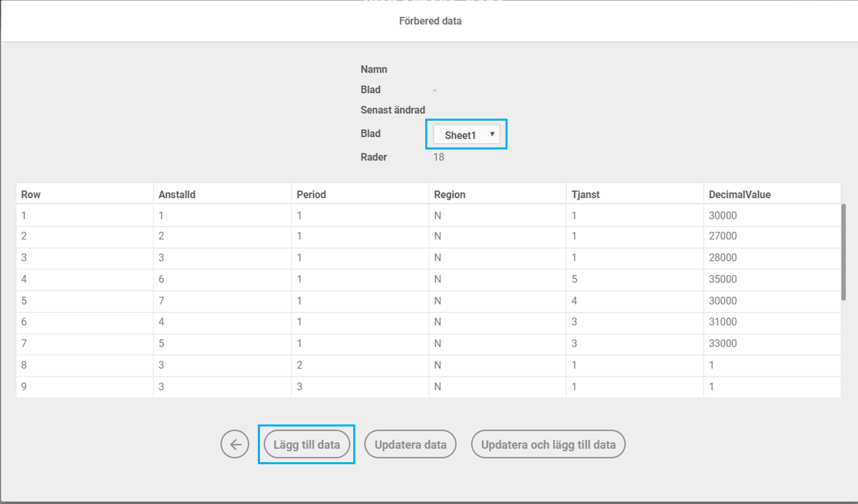858x504 pixels.
Task: Click the AnstalId column header
Action: (177, 194)
